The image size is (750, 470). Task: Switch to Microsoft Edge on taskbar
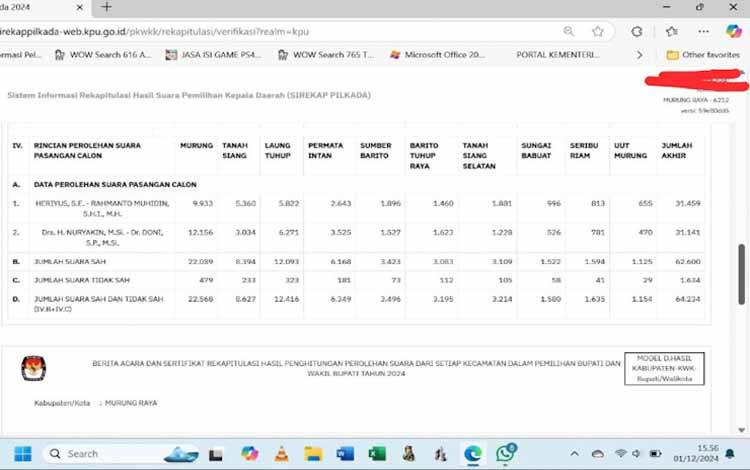pos(473,454)
